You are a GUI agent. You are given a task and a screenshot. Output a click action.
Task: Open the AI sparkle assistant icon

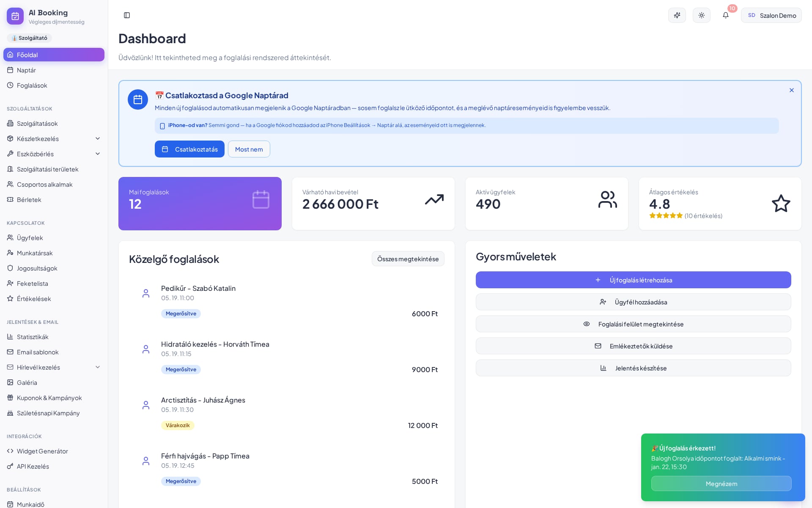677,15
